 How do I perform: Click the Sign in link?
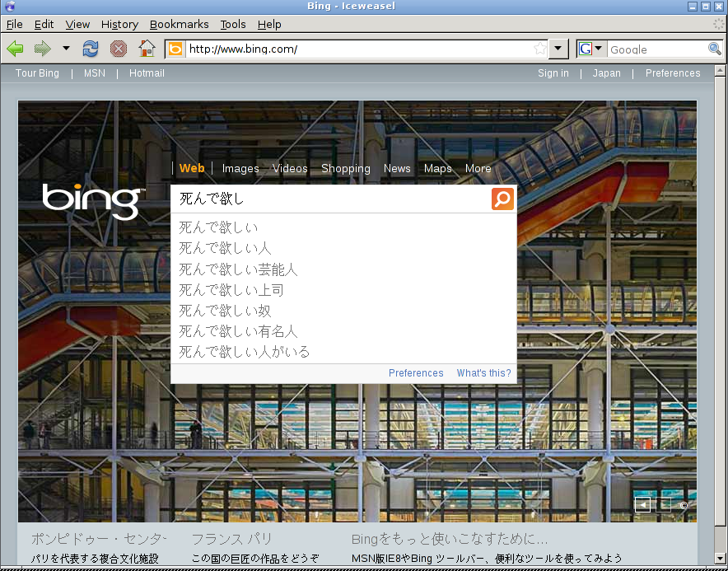click(553, 73)
